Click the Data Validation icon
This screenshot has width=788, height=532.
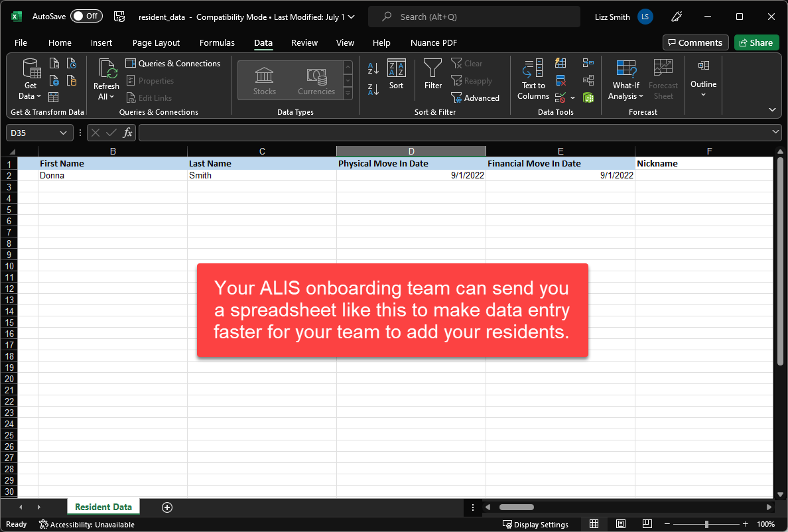click(x=561, y=98)
